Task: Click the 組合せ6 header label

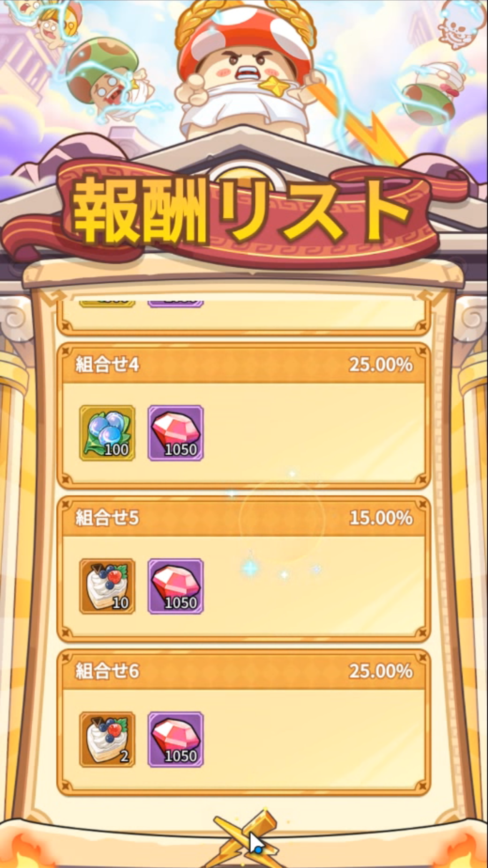Action: point(107,671)
